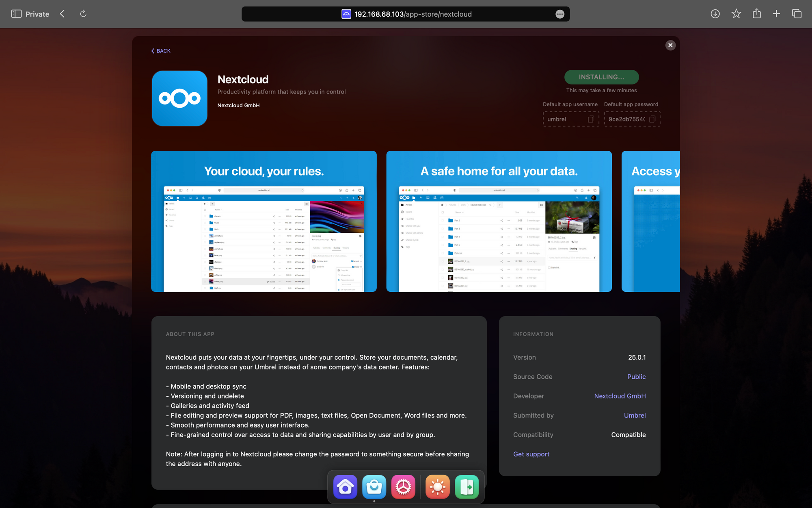Click the 'Default app username' label
The image size is (812, 508).
point(570,104)
